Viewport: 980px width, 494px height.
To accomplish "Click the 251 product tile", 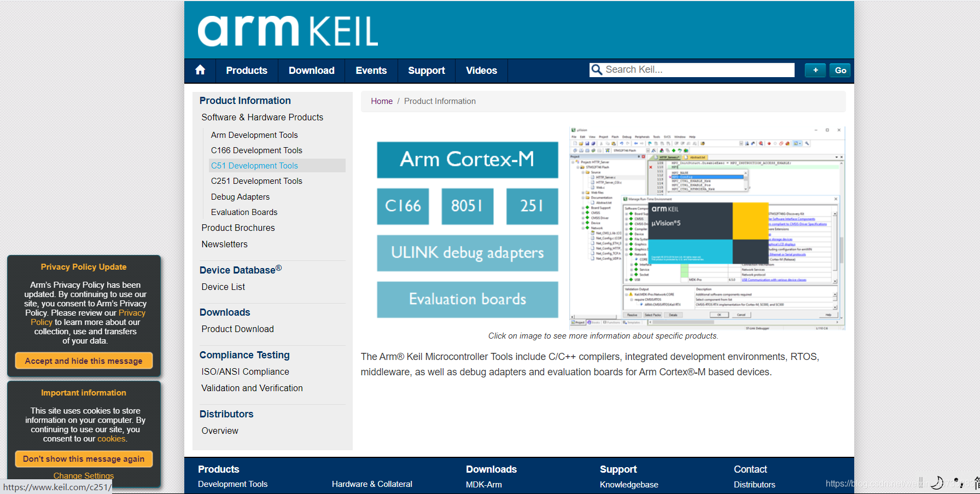I will coord(532,206).
